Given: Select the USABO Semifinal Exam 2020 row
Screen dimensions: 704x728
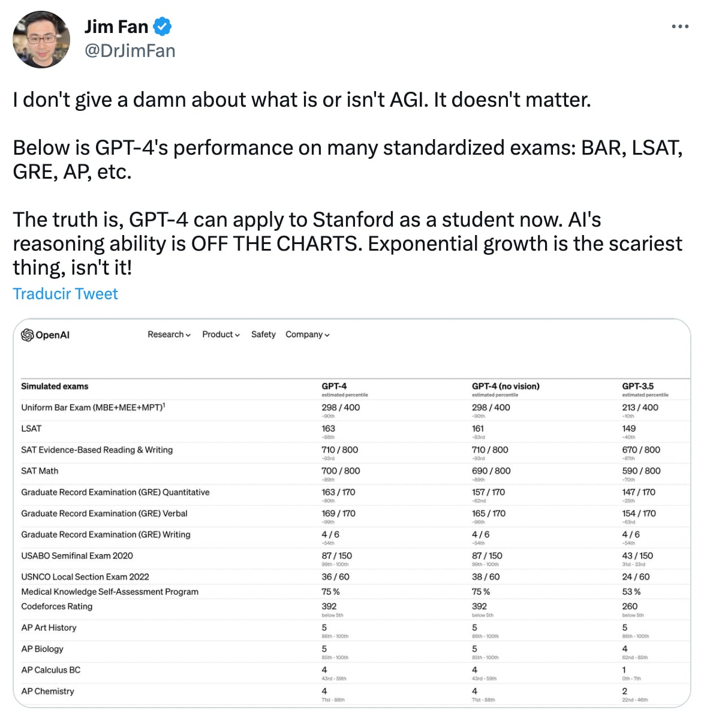Looking at the screenshot, I should [x=77, y=556].
